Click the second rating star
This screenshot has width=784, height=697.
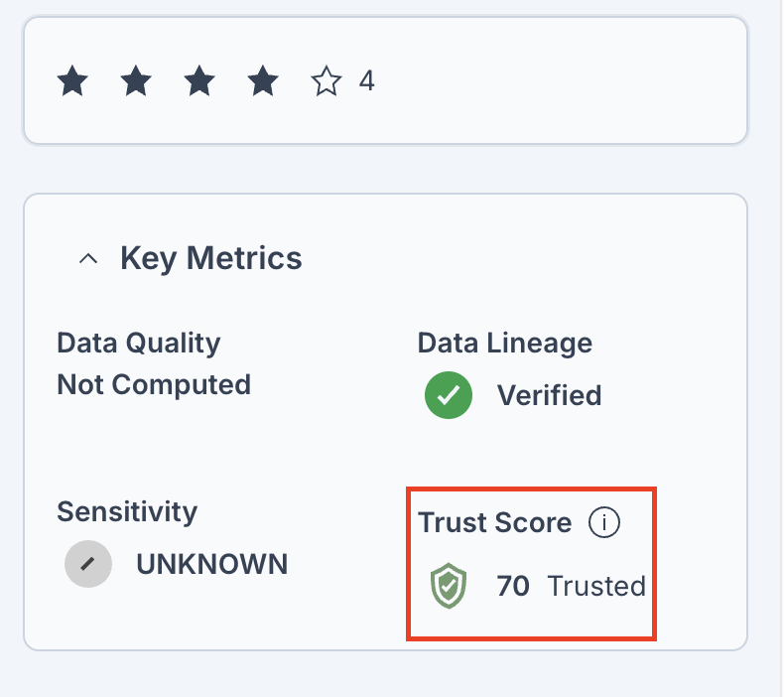click(136, 80)
